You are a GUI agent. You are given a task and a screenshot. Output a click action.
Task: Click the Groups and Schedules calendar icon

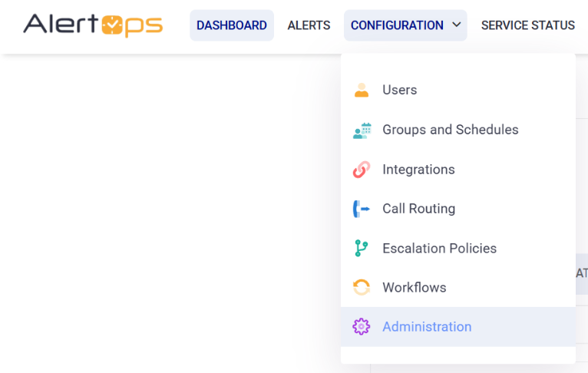click(362, 130)
